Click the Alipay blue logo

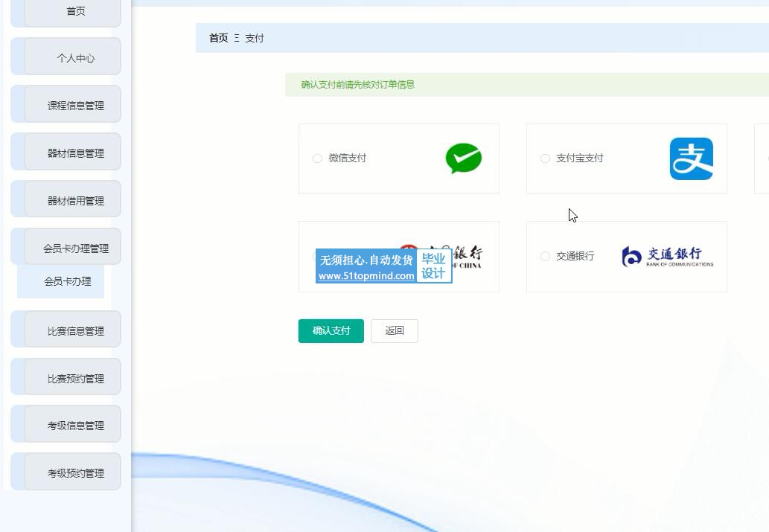point(691,158)
